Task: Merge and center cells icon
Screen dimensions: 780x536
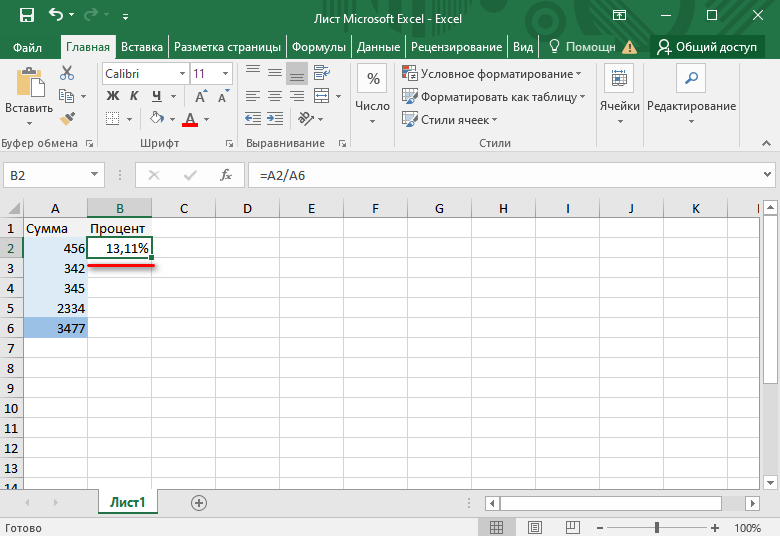Action: coord(321,96)
